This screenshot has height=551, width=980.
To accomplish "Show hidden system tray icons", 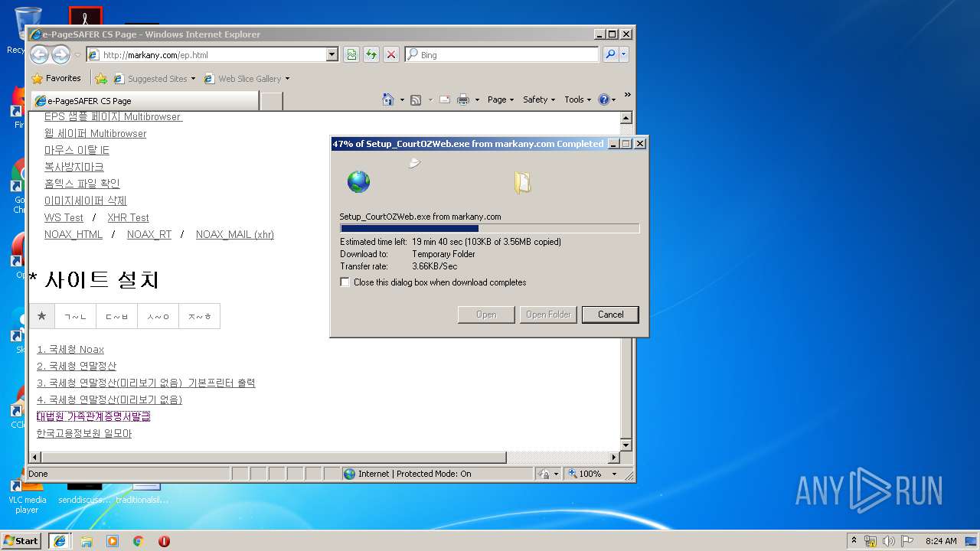I will [x=854, y=541].
